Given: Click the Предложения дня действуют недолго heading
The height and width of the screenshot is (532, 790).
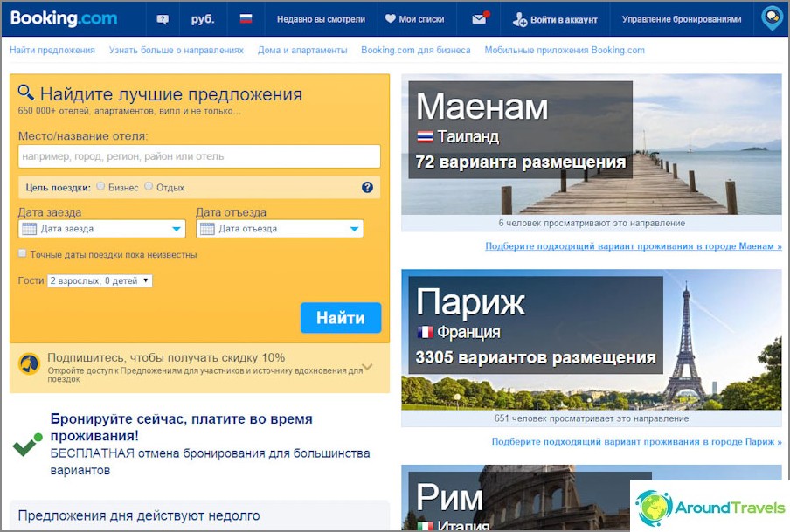Looking at the screenshot, I should [139, 515].
